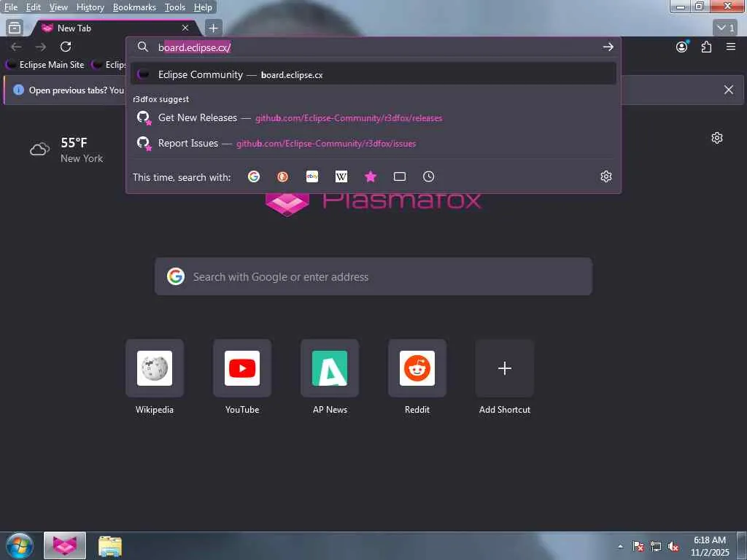Click the magnifier icon in the address bar
This screenshot has height=560, width=747.
click(142, 47)
